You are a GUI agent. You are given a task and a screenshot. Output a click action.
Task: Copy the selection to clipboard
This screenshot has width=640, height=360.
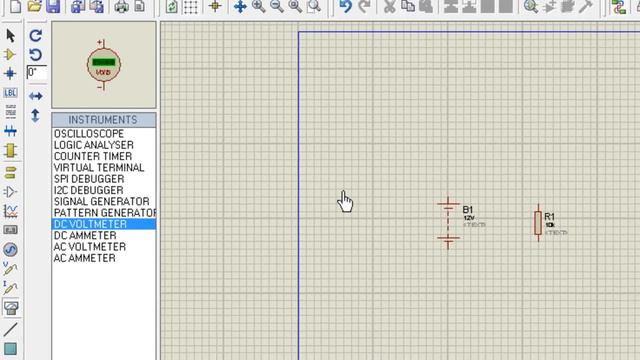pos(408,6)
